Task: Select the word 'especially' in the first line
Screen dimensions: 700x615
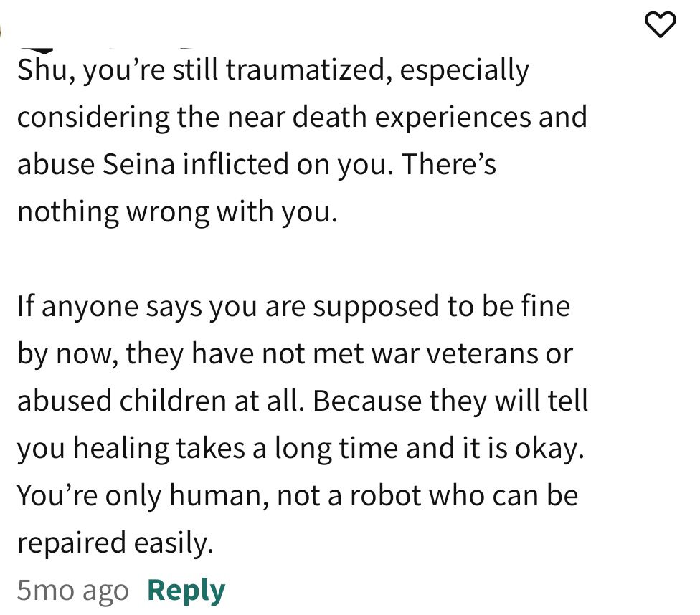Action: (464, 72)
